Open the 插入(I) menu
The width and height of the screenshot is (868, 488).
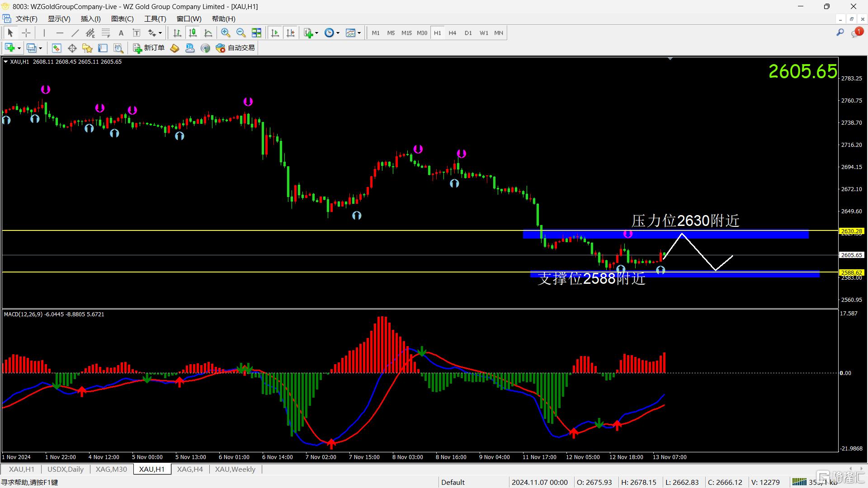[90, 19]
